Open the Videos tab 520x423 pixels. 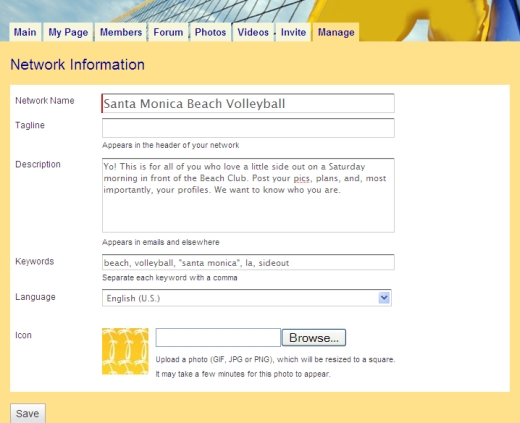point(253,32)
